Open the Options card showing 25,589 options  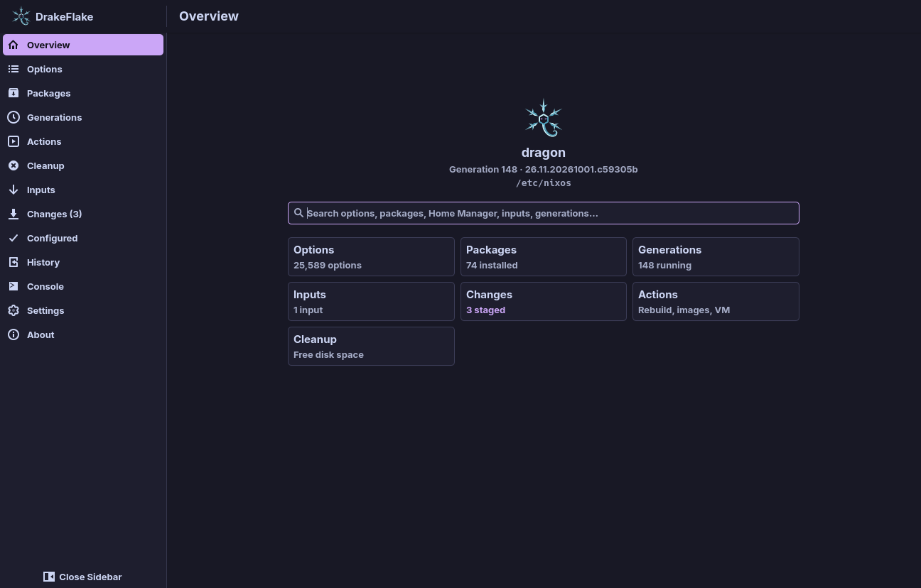click(x=371, y=256)
